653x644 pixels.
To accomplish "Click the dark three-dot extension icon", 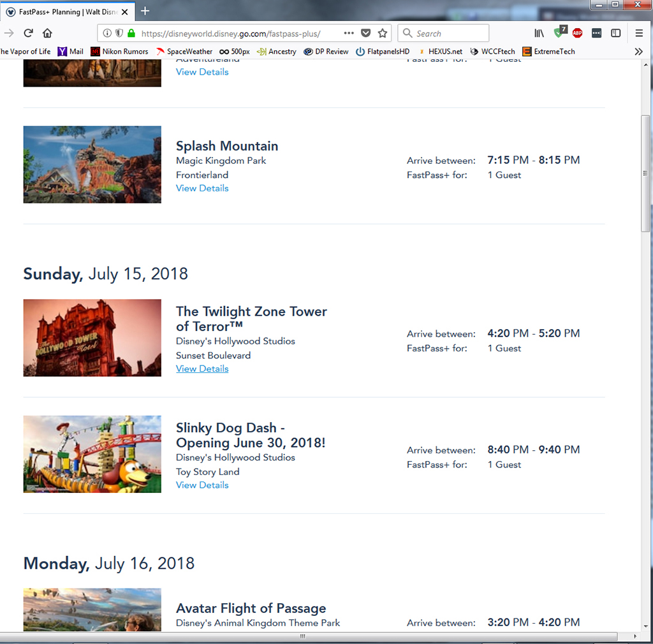I will pyautogui.click(x=596, y=33).
